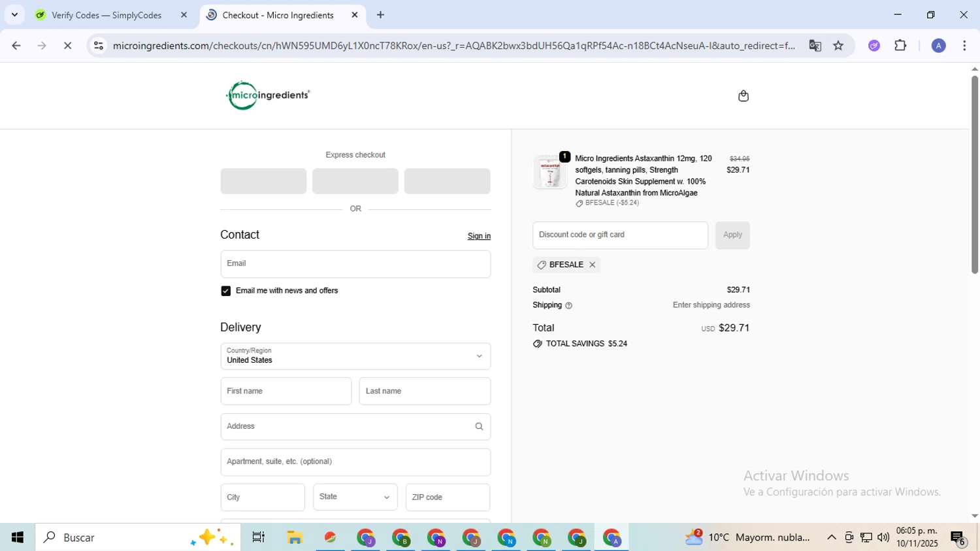Click the taskbar search box Buscar
980x551 pixels.
(x=138, y=537)
